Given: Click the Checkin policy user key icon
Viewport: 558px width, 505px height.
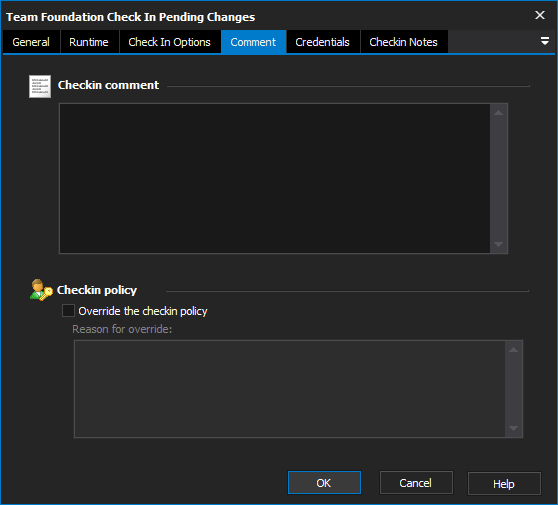Looking at the screenshot, I should [x=41, y=290].
